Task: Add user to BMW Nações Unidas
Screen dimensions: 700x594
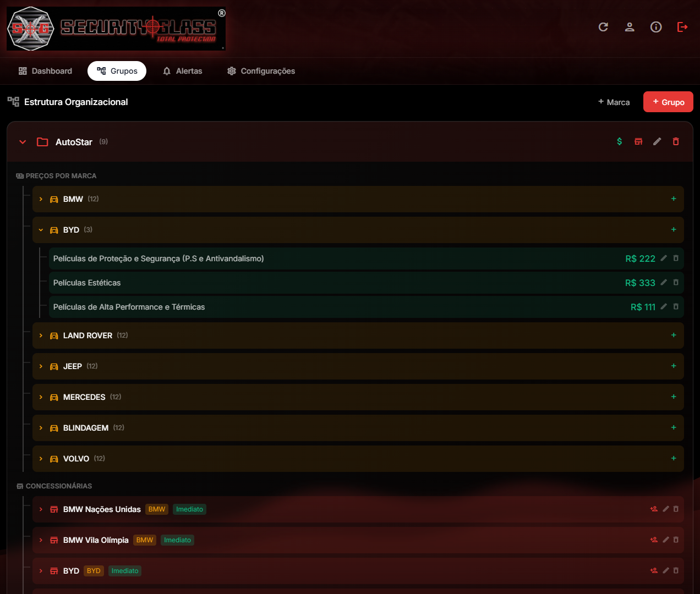Action: 654,509
